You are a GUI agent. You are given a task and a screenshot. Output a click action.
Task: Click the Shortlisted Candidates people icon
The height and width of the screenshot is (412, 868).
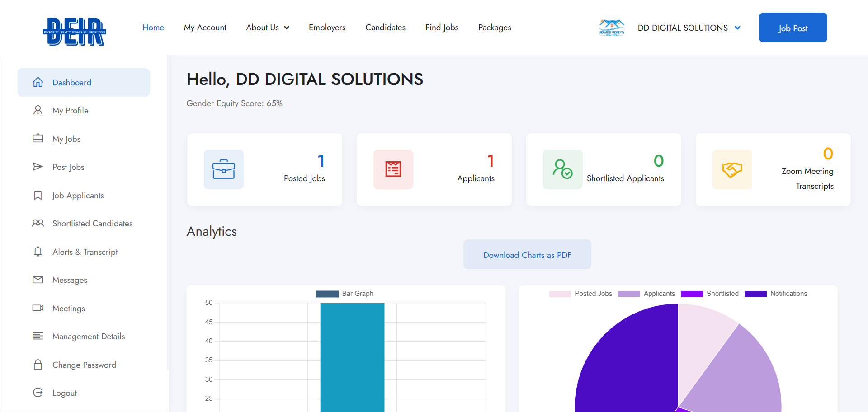tap(38, 223)
